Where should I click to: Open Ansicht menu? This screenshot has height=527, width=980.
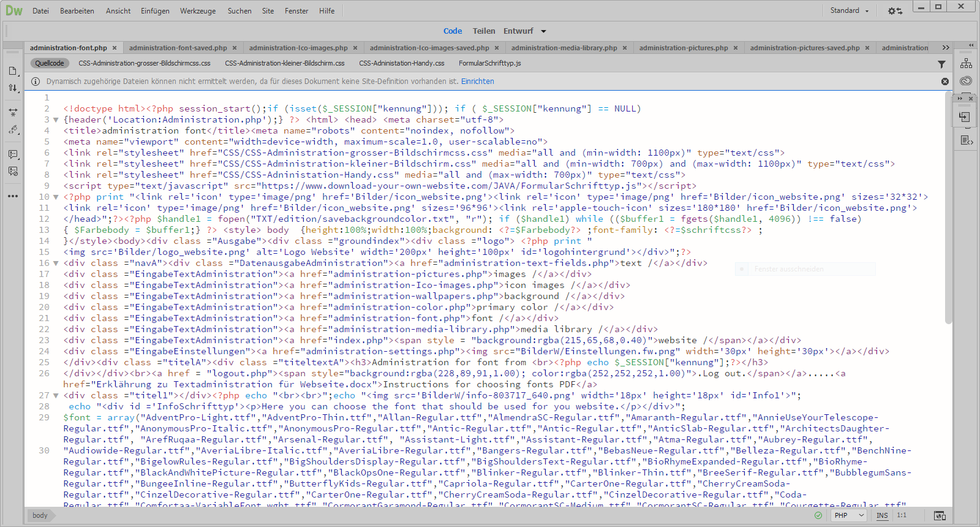click(x=118, y=11)
